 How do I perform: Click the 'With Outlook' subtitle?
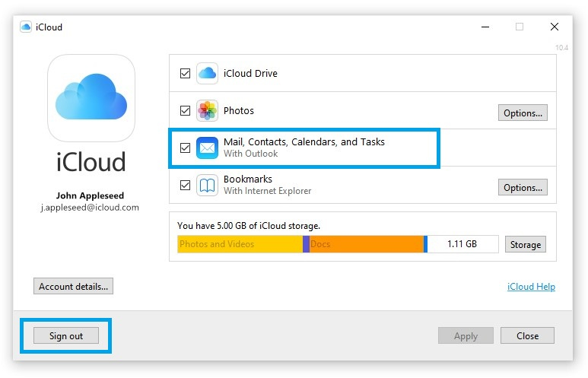[250, 154]
